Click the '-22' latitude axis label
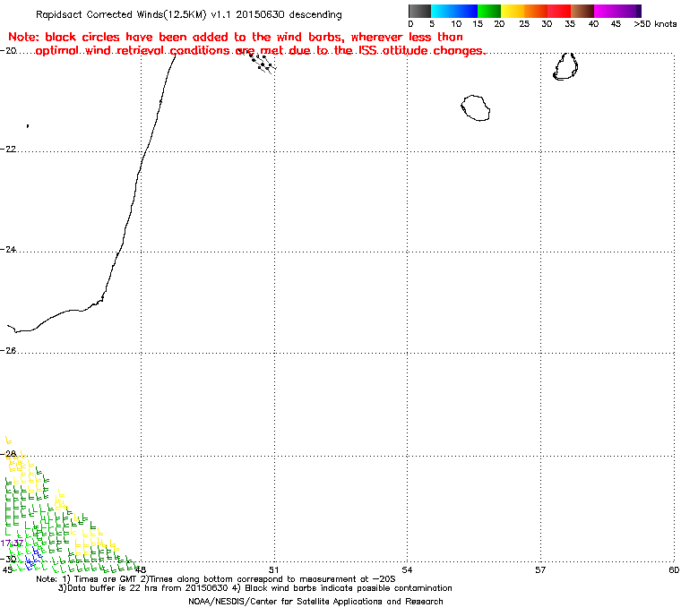Image resolution: width=681 pixels, height=616 pixels. click(8, 149)
